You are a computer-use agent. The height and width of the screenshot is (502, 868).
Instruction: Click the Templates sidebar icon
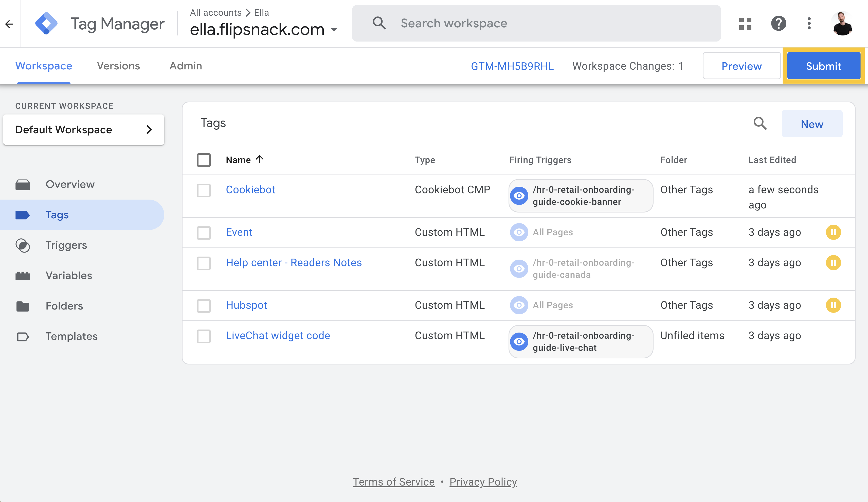[x=23, y=337]
